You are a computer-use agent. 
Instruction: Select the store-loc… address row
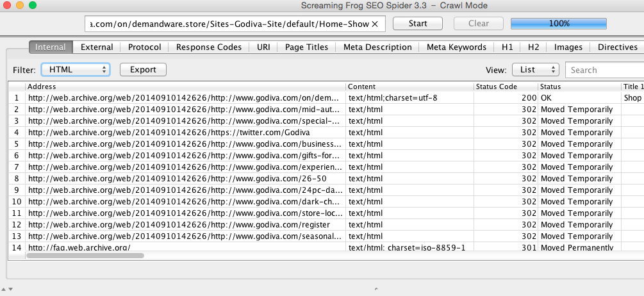pyautogui.click(x=186, y=213)
